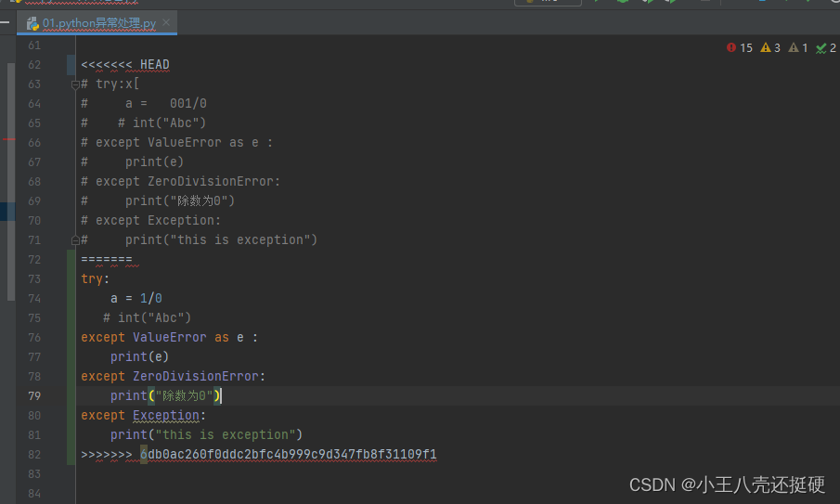Click line number 84 in the gutter
The image size is (840, 504).
[x=34, y=493]
